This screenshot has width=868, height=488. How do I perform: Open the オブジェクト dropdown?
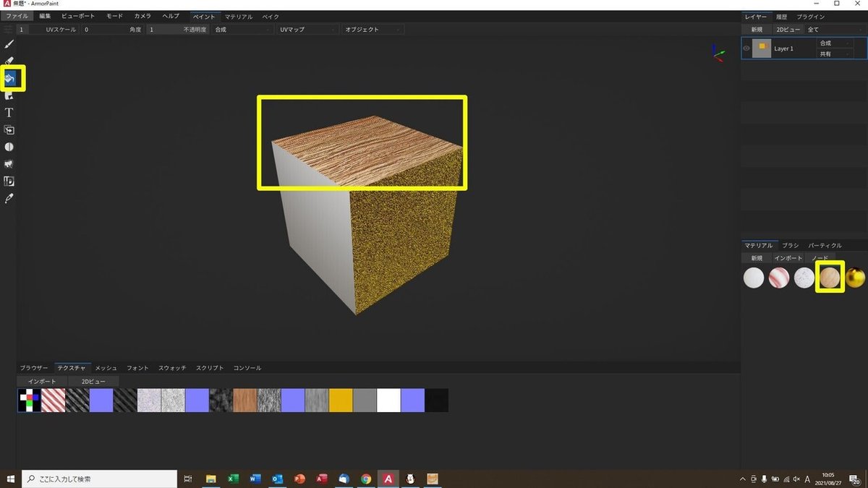pos(373,30)
